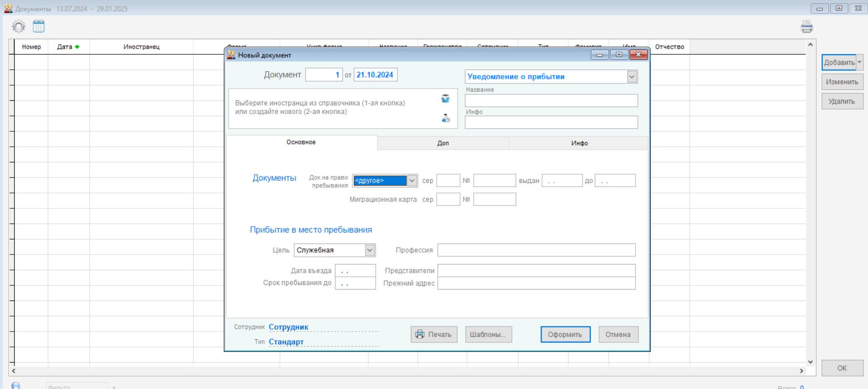868x389 pixels.
Task: Click the 'Стандарт' type link
Action: (x=286, y=342)
